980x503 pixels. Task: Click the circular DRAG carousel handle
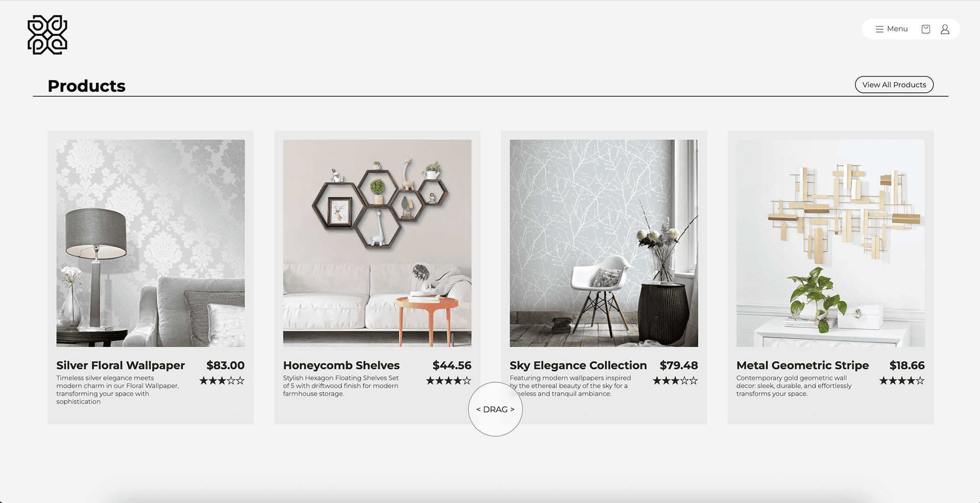495,409
